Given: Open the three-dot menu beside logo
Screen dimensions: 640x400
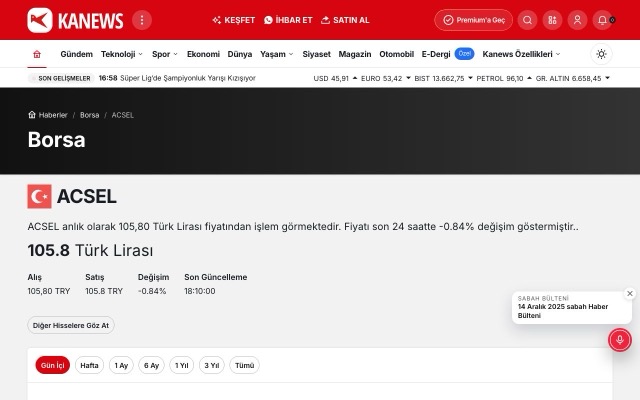Looking at the screenshot, I should [x=142, y=20].
